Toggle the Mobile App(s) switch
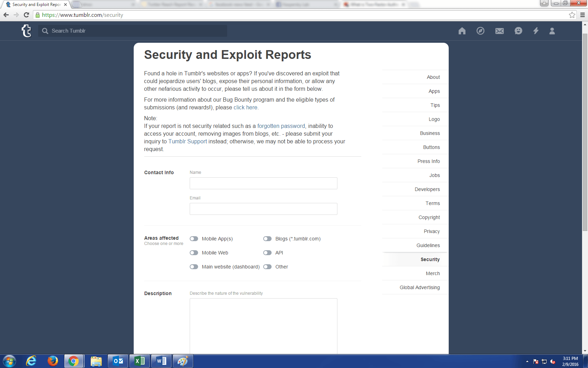This screenshot has height=368, width=588. 194,239
